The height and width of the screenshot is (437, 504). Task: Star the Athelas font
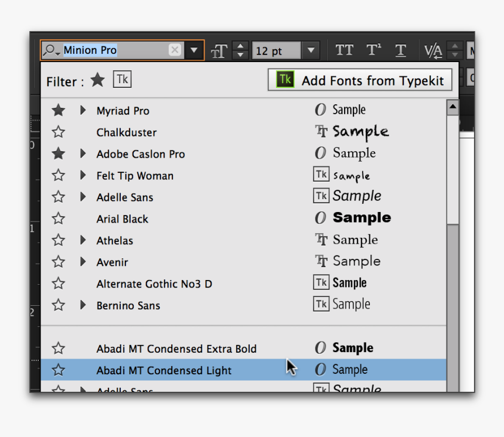[x=59, y=240]
